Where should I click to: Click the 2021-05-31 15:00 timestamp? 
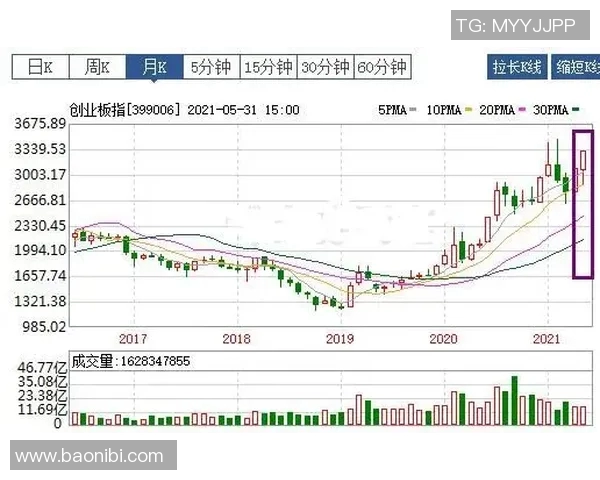coord(243,110)
